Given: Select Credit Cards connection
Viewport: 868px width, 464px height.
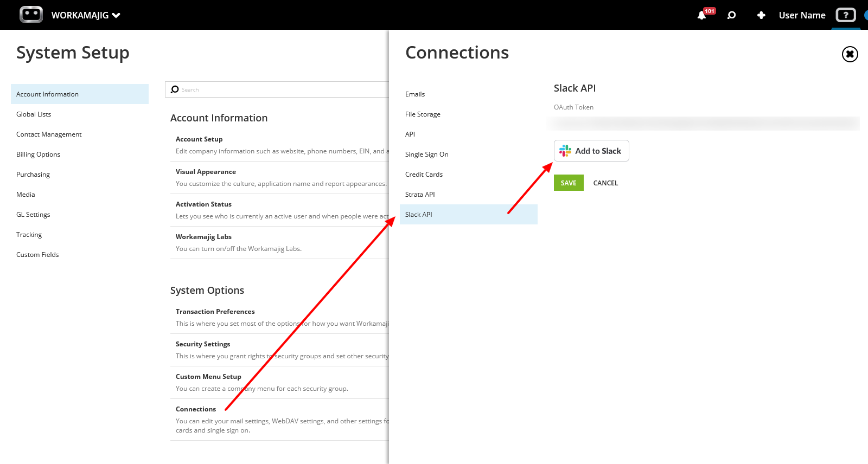Looking at the screenshot, I should point(469,175).
